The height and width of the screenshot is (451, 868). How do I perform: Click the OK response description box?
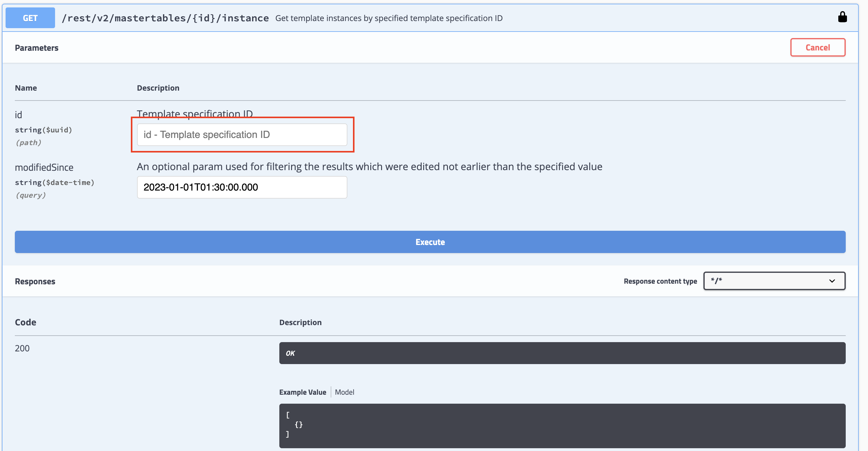[x=562, y=353]
